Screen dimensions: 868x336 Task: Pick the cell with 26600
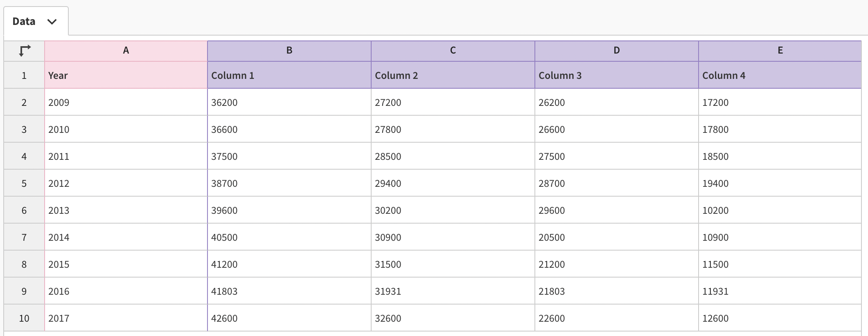pyautogui.click(x=617, y=129)
